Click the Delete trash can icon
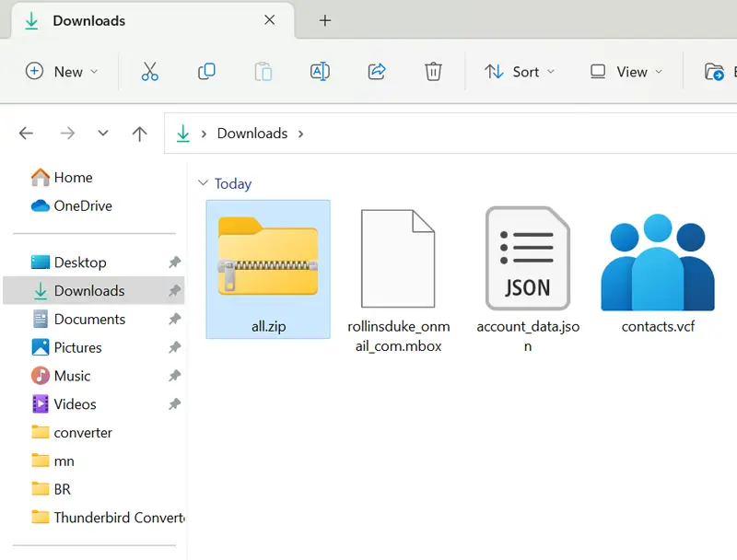 point(433,72)
